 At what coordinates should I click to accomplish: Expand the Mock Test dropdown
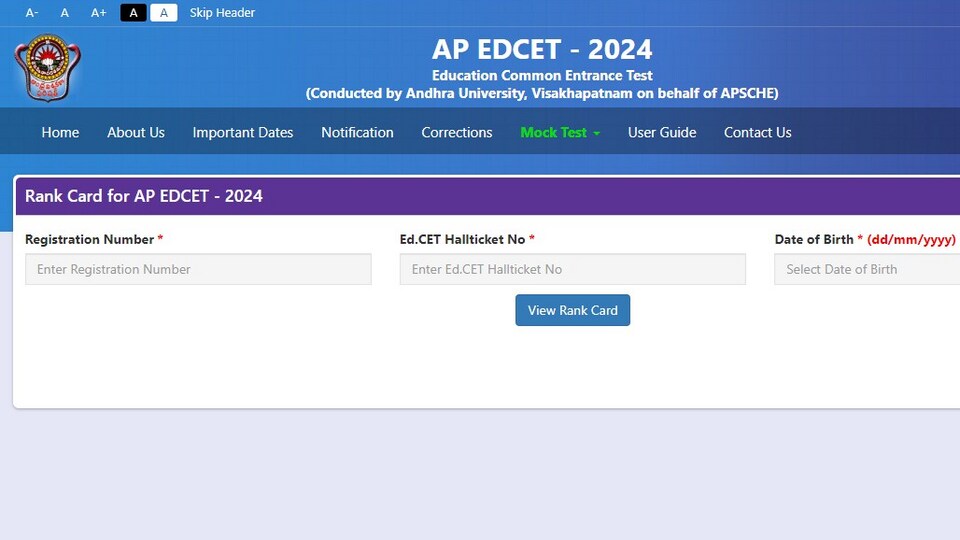(560, 132)
